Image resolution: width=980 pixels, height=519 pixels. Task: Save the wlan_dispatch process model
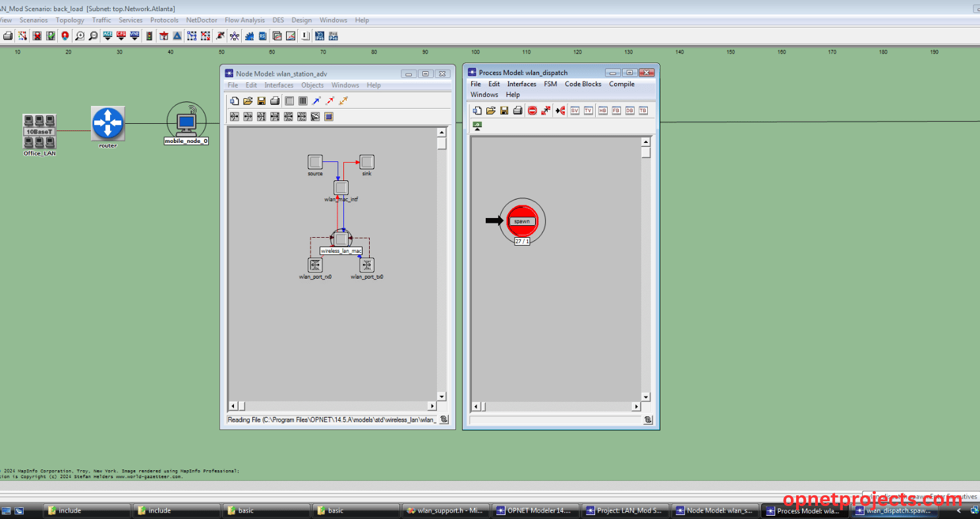coord(504,111)
